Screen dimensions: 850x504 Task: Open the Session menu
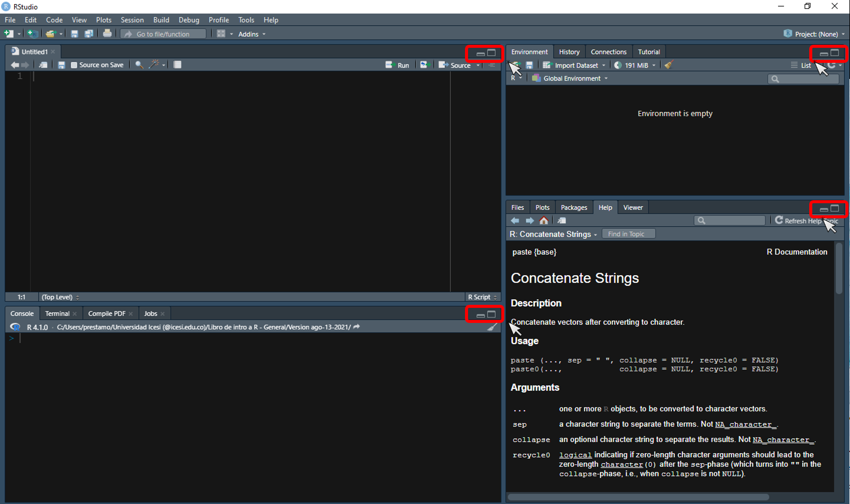point(132,20)
